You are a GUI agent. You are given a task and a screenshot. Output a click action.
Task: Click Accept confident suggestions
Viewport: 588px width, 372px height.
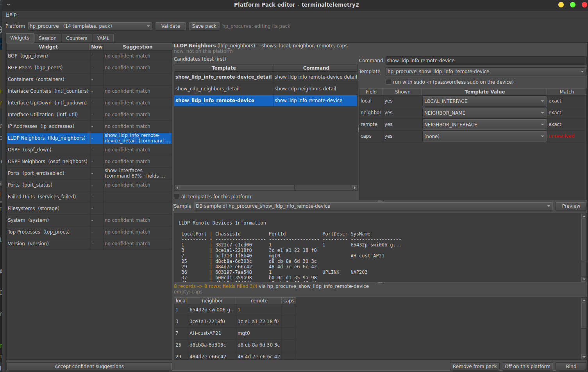pyautogui.click(x=89, y=367)
